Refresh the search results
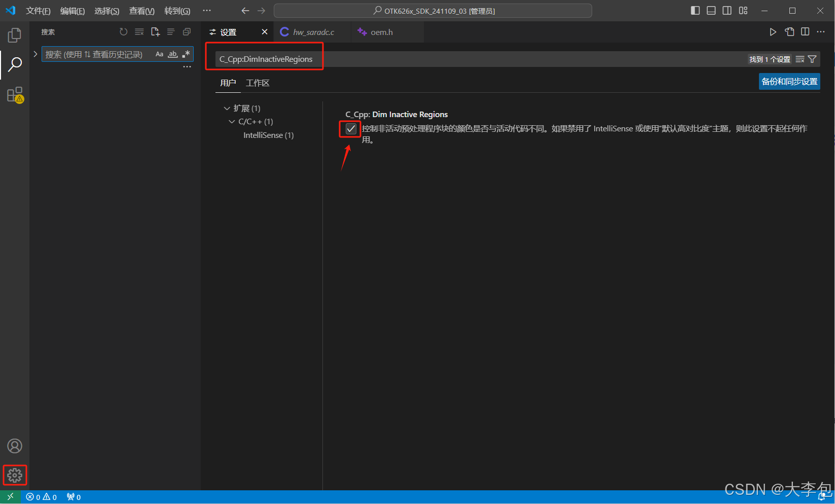The height and width of the screenshot is (504, 835). click(123, 31)
